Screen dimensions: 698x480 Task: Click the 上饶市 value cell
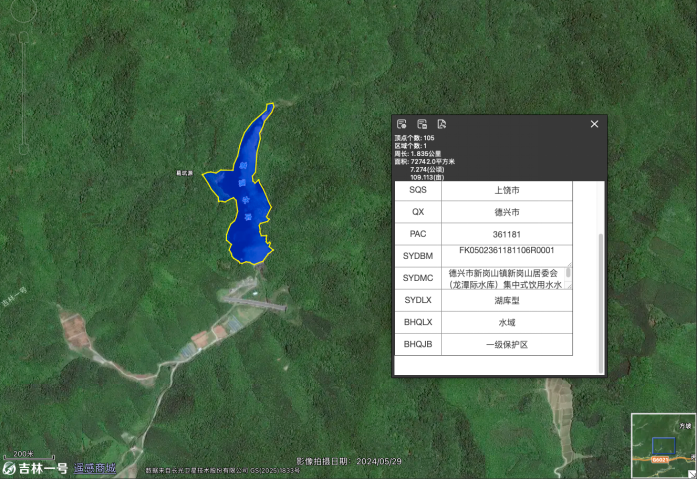coord(507,190)
